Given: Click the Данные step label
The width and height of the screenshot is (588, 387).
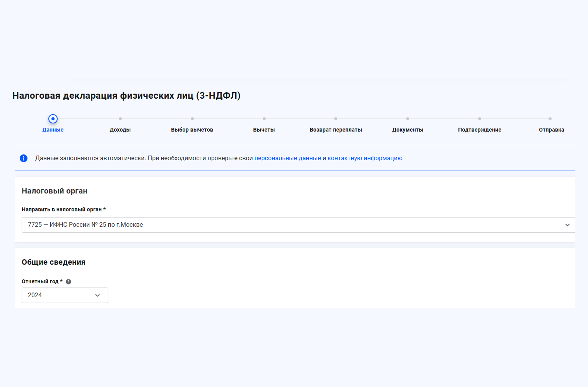Looking at the screenshot, I should click(53, 130).
